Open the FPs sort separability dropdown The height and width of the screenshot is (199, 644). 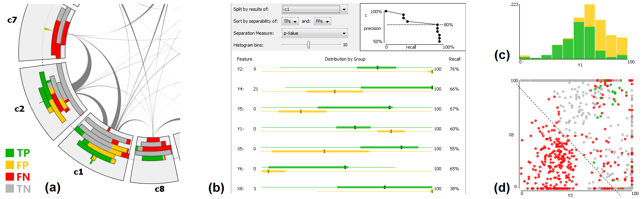[x=322, y=21]
